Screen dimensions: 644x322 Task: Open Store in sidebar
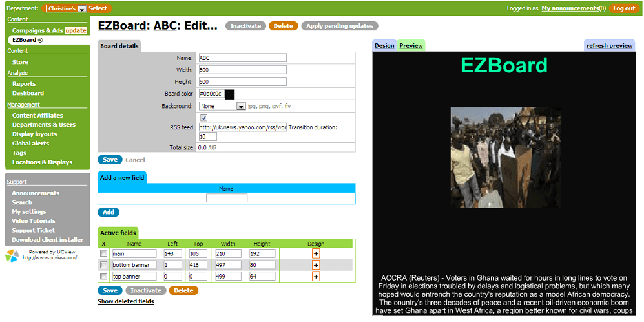pos(20,62)
